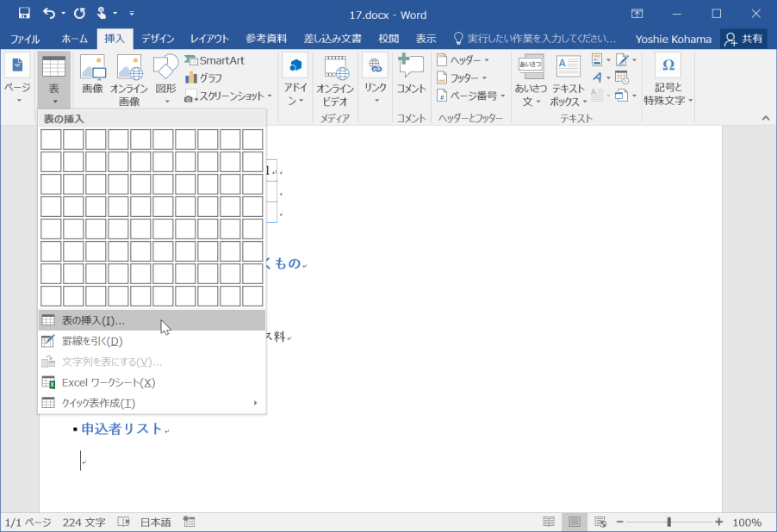Open the ファイル tab

[25, 39]
